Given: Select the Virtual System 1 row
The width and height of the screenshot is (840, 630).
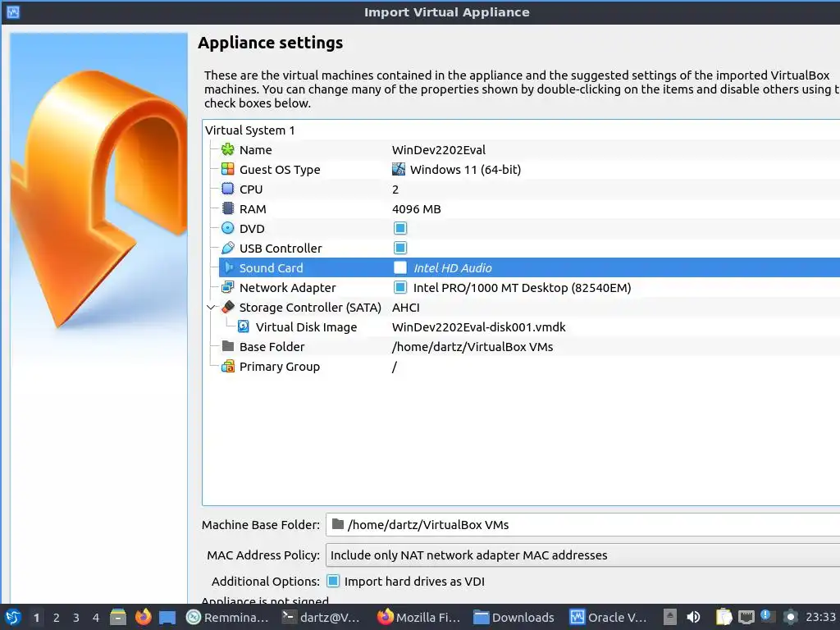Looking at the screenshot, I should 521,130.
